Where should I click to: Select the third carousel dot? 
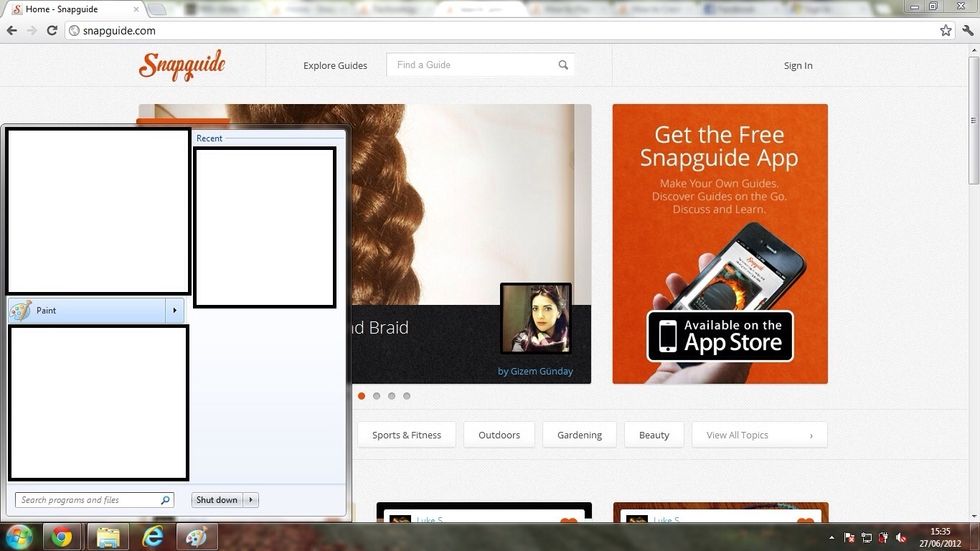tap(391, 396)
